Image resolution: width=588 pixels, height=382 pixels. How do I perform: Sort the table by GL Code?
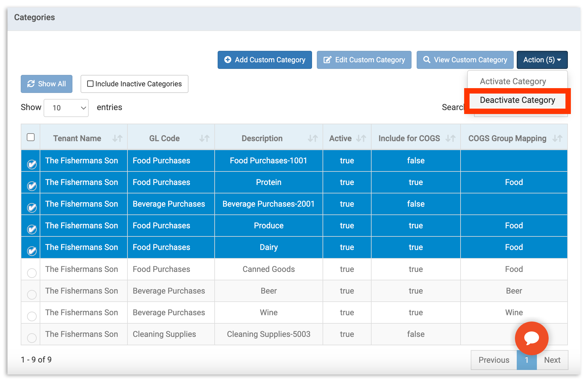[x=204, y=138]
